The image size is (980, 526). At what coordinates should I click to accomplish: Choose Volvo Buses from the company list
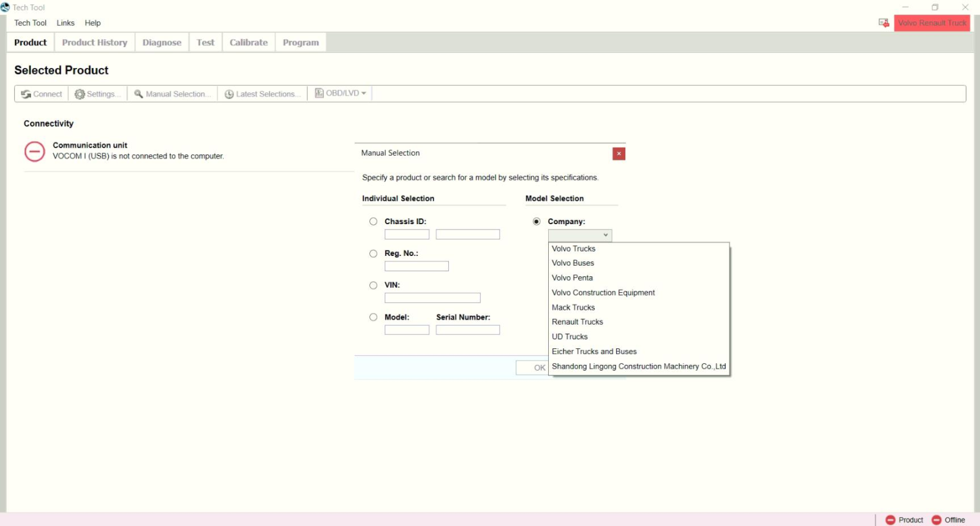pos(639,263)
